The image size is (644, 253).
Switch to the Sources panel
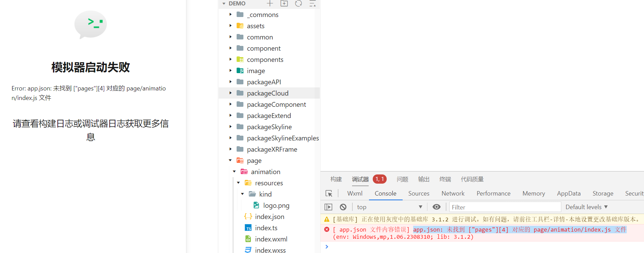419,193
